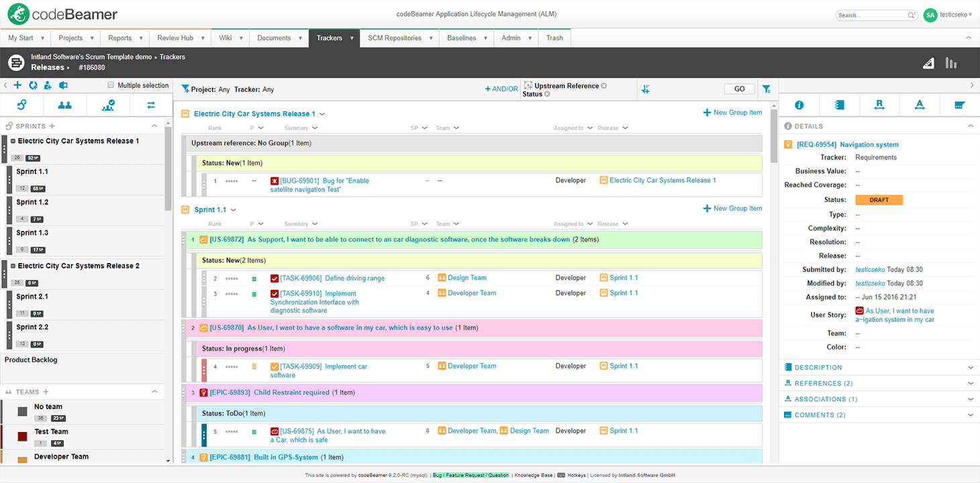
Task: Open the comments icon tab in right panel
Action: pyautogui.click(x=960, y=105)
